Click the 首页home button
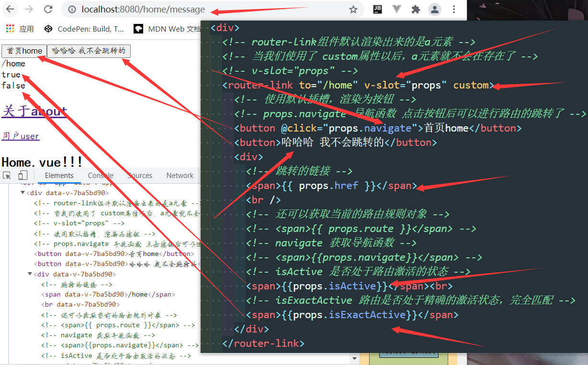The height and width of the screenshot is (365, 588). coord(24,51)
